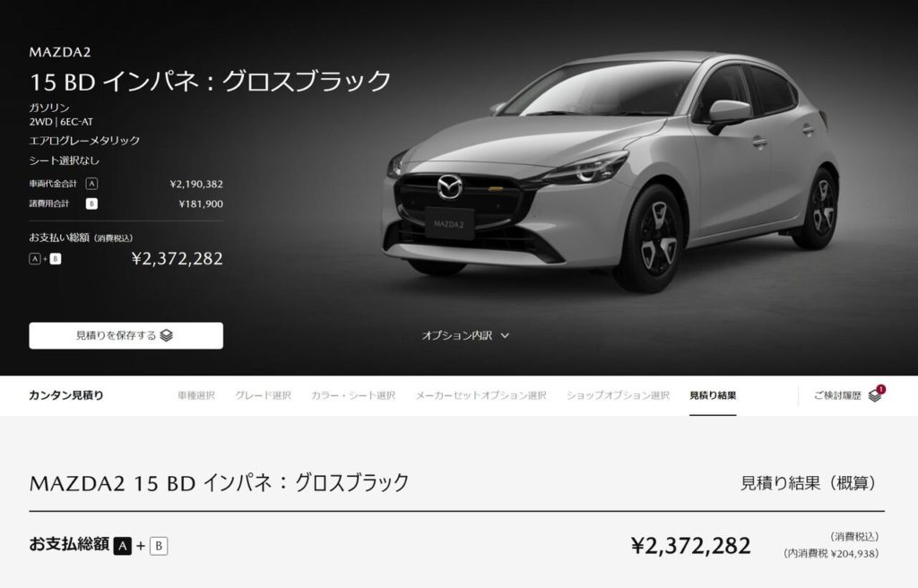
Task: Click the B badge next to 諸費用合計
Action: [91, 203]
